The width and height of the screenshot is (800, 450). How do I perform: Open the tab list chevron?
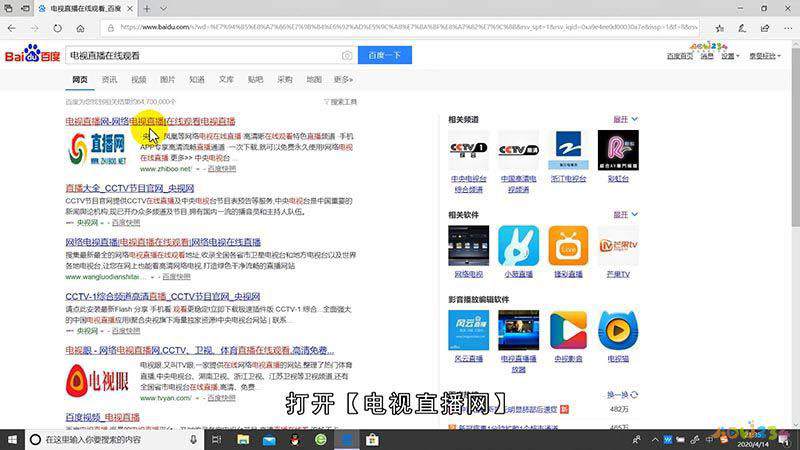pos(163,9)
